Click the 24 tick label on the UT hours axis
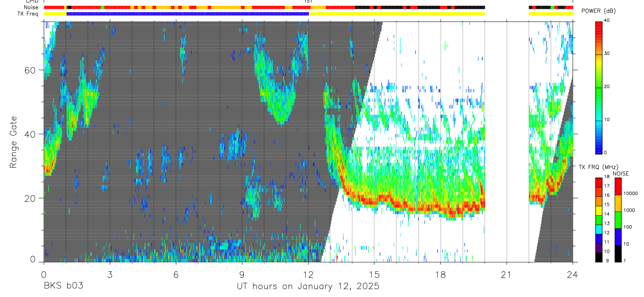644x297 pixels. [573, 273]
